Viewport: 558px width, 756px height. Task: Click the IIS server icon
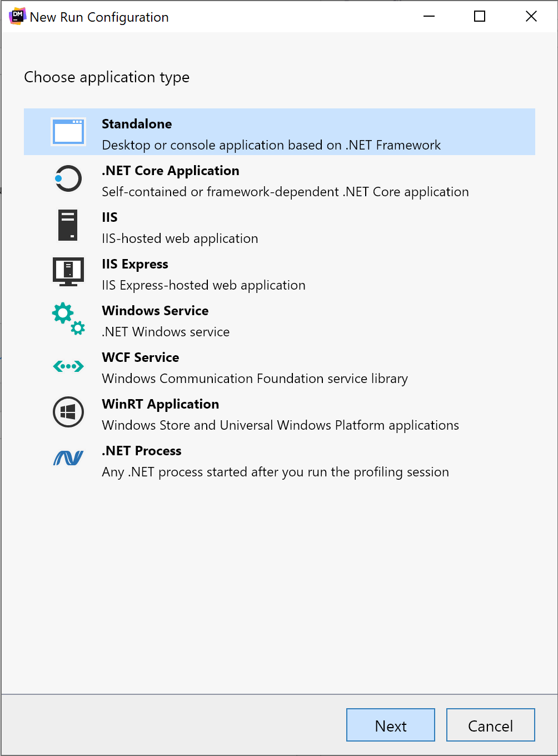click(68, 226)
